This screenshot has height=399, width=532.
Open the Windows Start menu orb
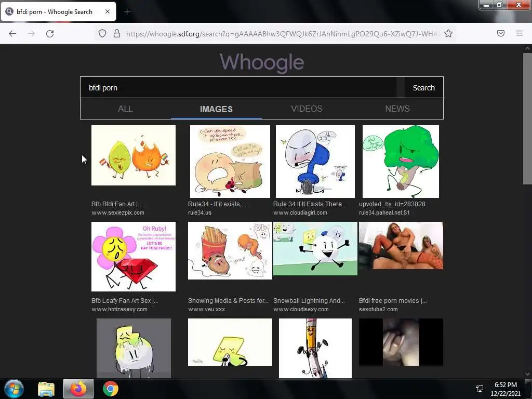pos(14,389)
